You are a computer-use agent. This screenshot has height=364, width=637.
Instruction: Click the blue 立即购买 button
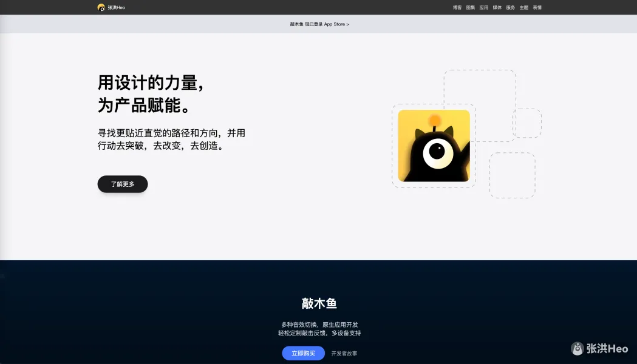pyautogui.click(x=304, y=353)
